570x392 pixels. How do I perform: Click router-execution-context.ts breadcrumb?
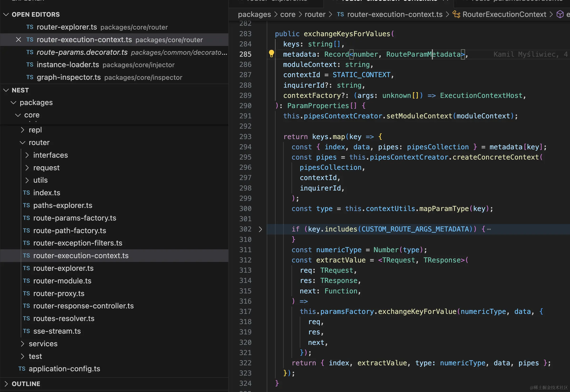pos(395,15)
